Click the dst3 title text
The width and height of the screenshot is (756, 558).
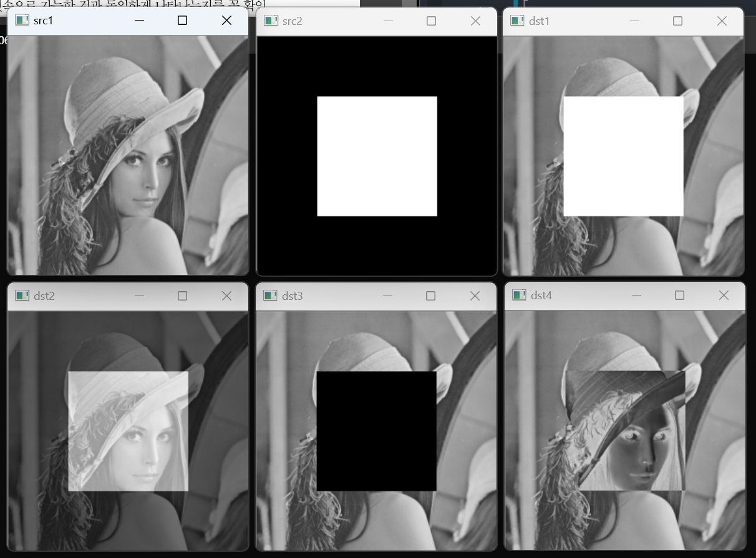point(293,296)
